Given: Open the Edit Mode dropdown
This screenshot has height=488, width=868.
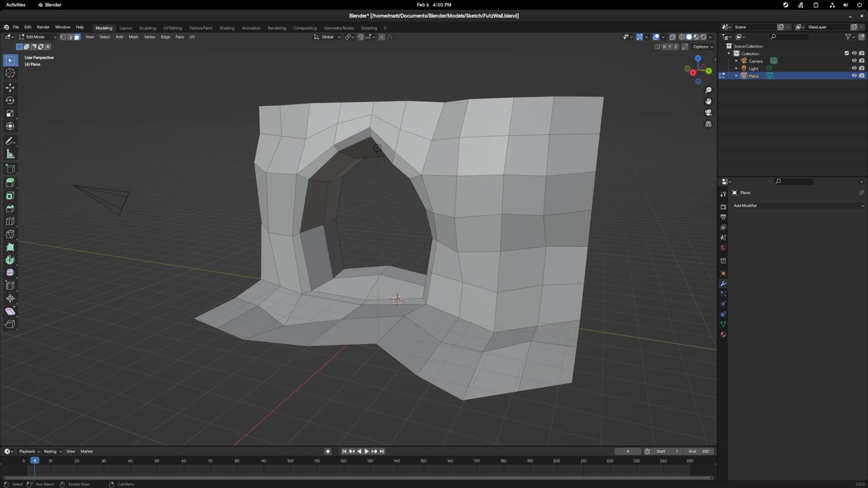Looking at the screenshot, I should [x=37, y=37].
